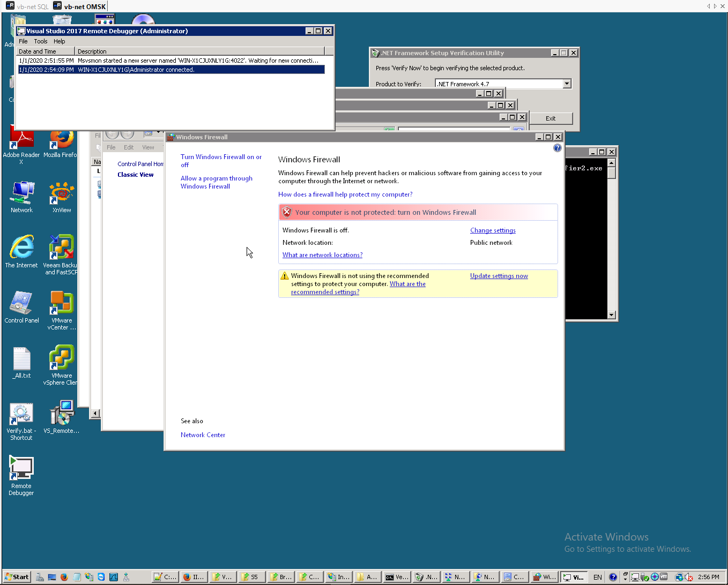Open TeamViewer from the quick launch bar
Screen dimensions: 728x585
pyautogui.click(x=101, y=577)
